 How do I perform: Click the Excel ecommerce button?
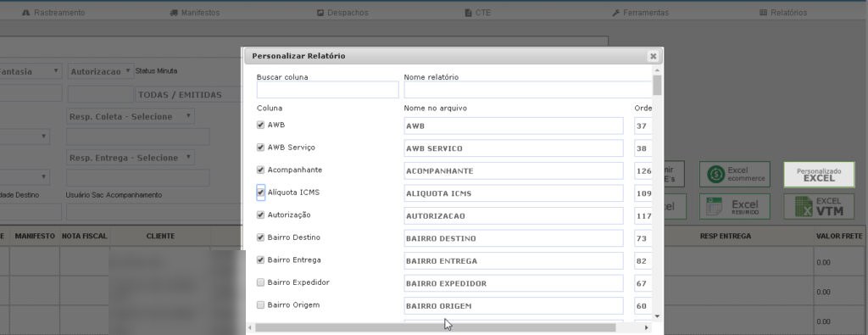735,175
